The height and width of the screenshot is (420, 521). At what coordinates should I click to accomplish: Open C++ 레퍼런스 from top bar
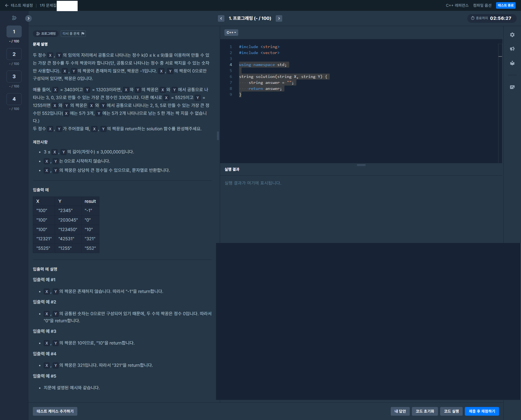457,5
